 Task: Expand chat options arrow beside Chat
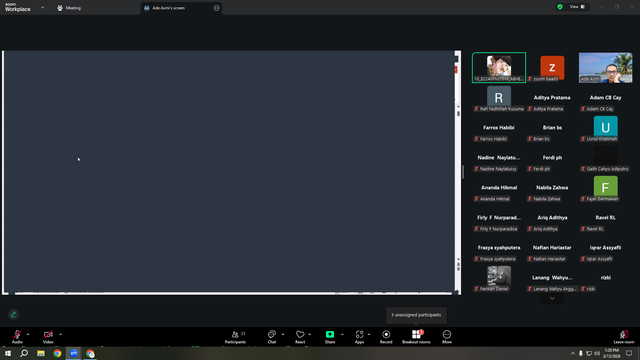(x=283, y=334)
